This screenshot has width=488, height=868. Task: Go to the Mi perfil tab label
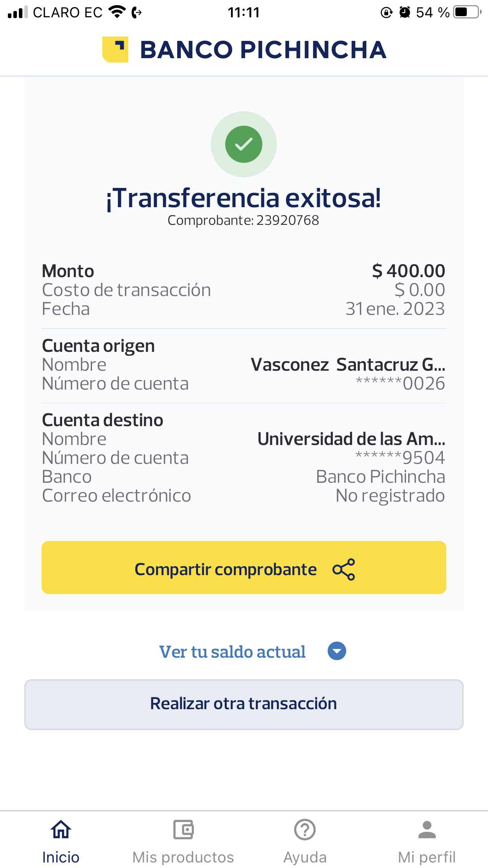coord(427,857)
